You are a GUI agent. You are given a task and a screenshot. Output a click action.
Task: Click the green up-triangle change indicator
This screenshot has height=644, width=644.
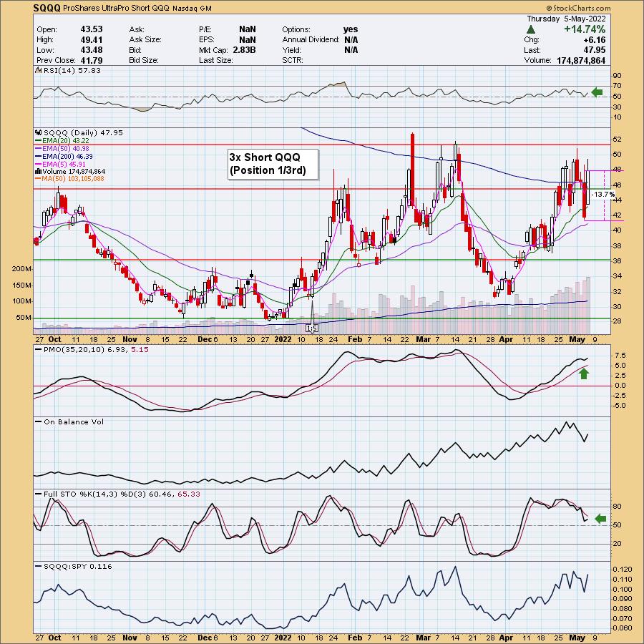click(x=531, y=29)
